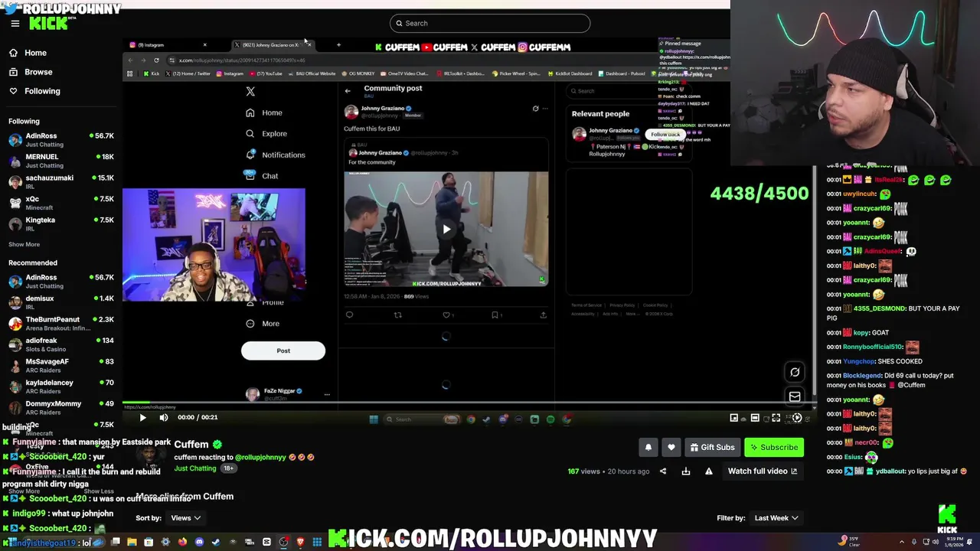Viewport: 980px width, 551px height.
Task: Click envelope icon on video overlay
Action: click(795, 396)
